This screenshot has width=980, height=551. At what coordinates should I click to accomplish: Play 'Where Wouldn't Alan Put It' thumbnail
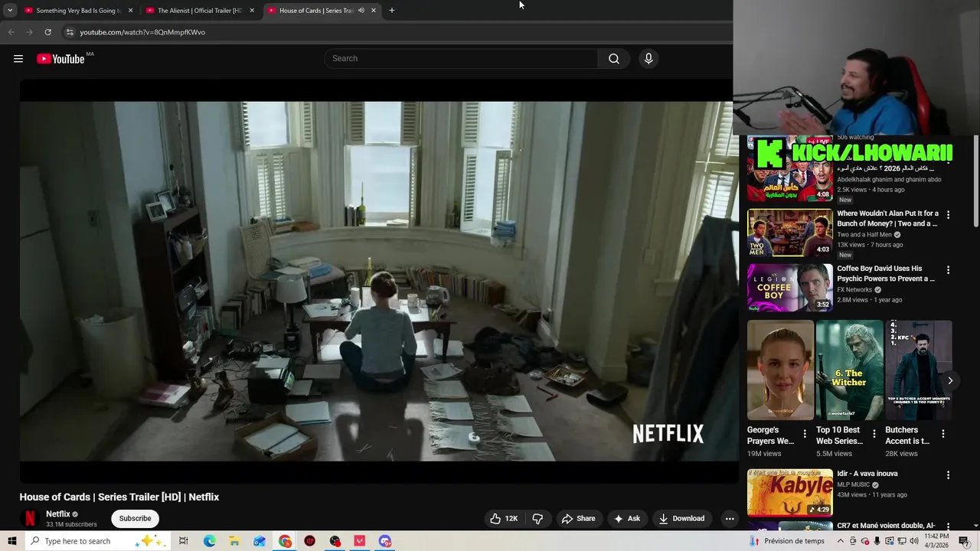point(789,233)
